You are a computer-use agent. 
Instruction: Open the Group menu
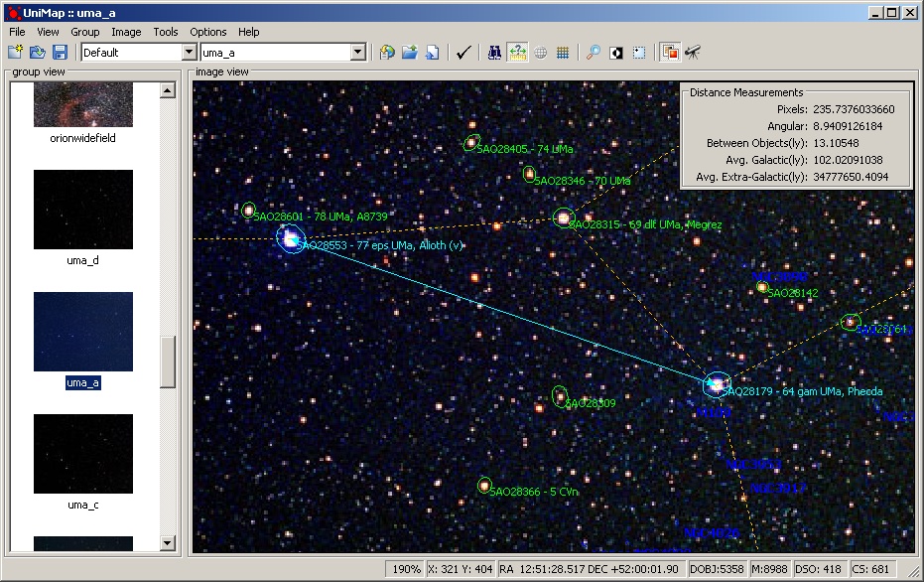(x=85, y=32)
